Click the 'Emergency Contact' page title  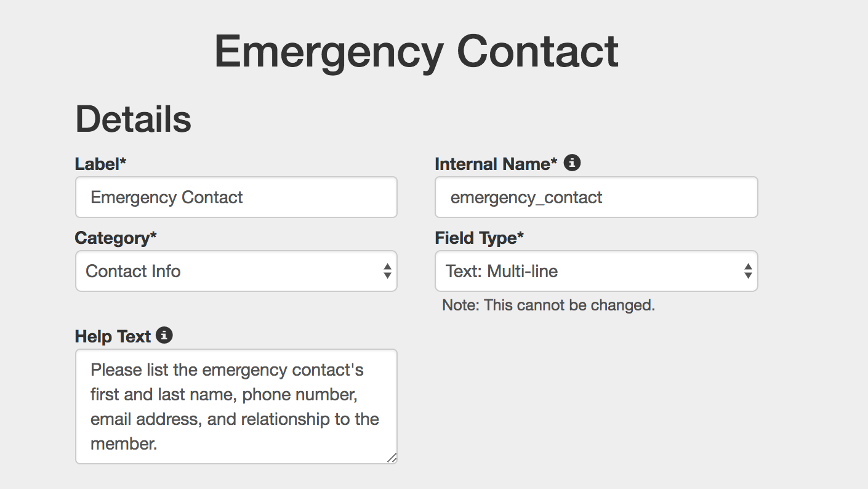click(416, 52)
